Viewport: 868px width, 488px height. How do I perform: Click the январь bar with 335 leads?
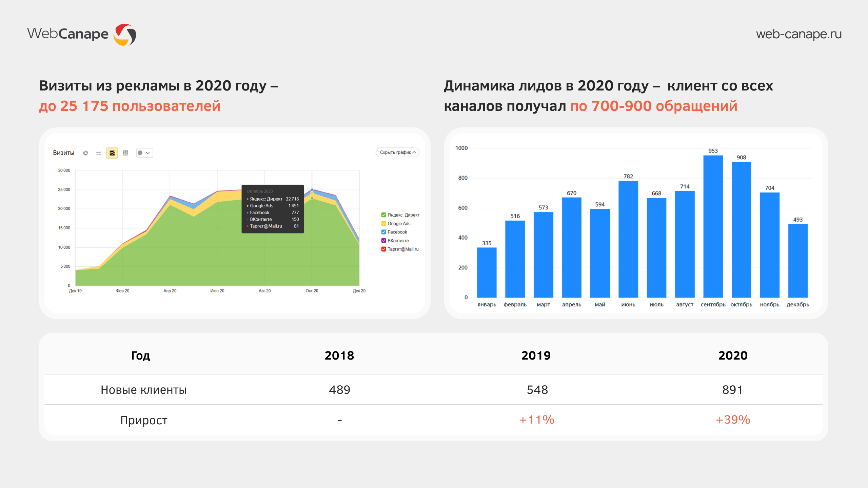click(487, 272)
